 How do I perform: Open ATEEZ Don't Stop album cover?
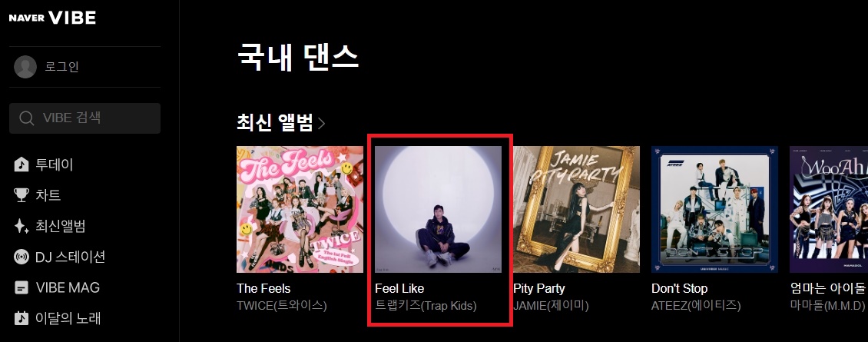[714, 210]
